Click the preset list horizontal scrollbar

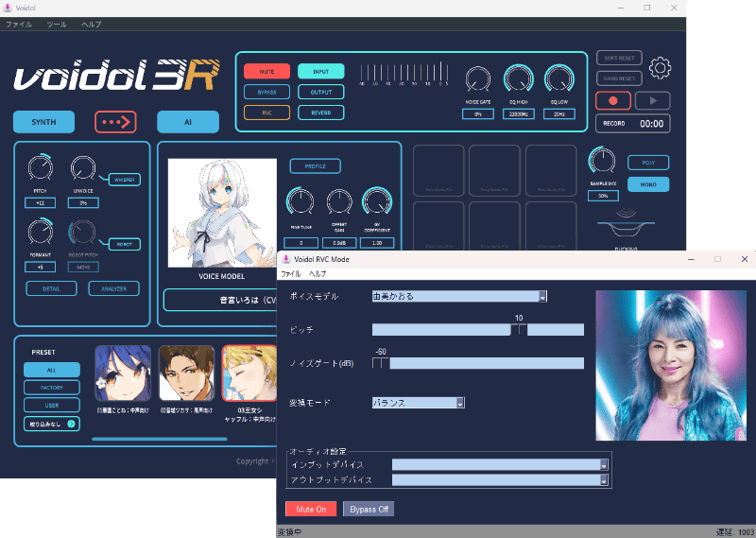160,439
